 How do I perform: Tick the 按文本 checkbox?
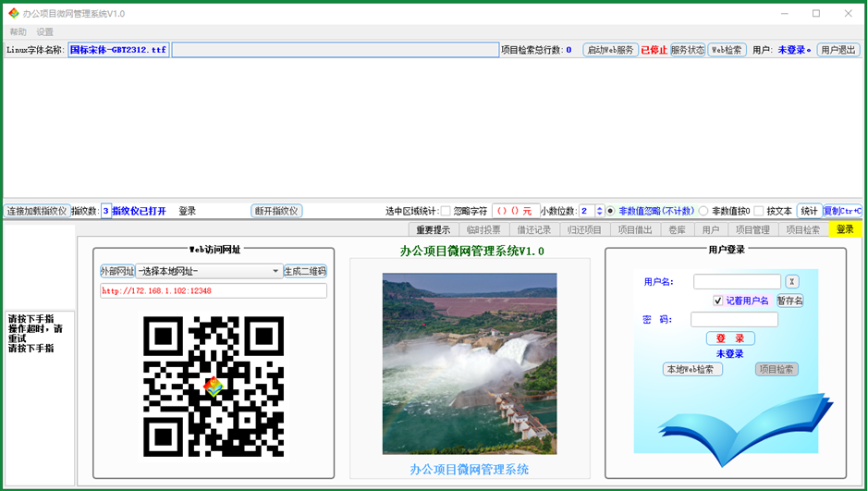(x=759, y=211)
